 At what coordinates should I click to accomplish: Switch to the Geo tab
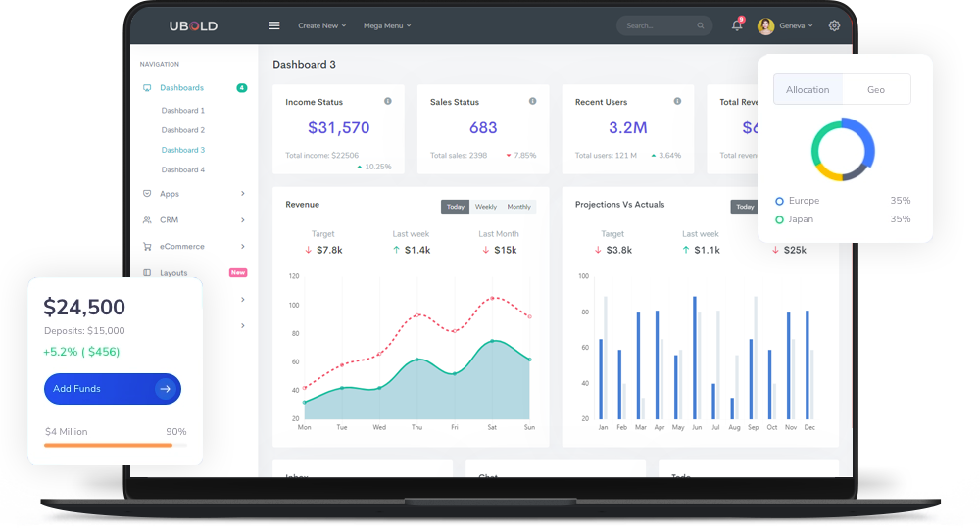(876, 90)
